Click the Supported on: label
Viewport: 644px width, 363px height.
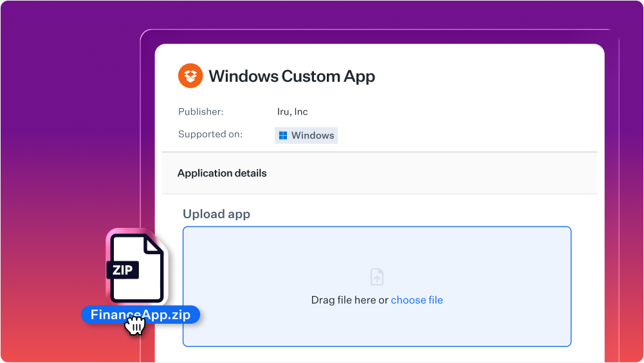tap(210, 135)
